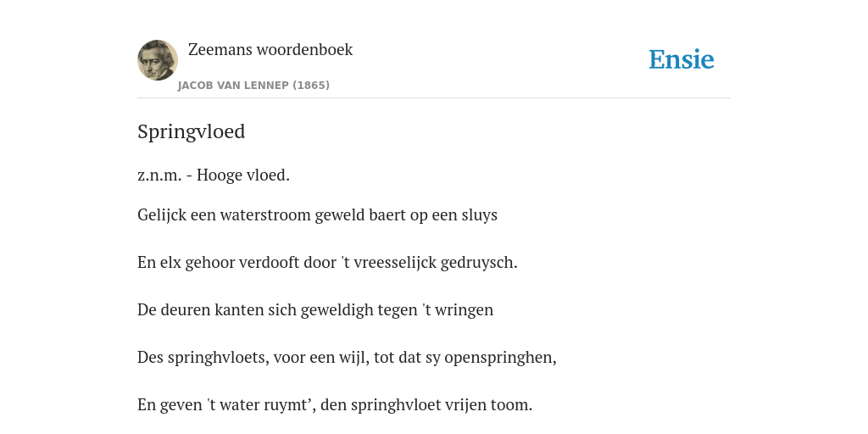Viewport: 868px width, 434px height.
Task: Click the Springvloed heading
Action: [191, 131]
